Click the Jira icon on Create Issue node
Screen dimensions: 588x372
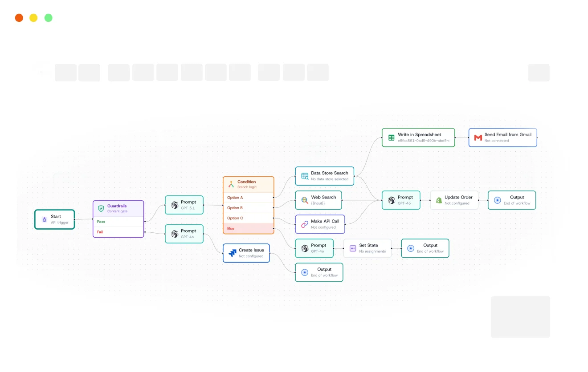[x=232, y=253]
